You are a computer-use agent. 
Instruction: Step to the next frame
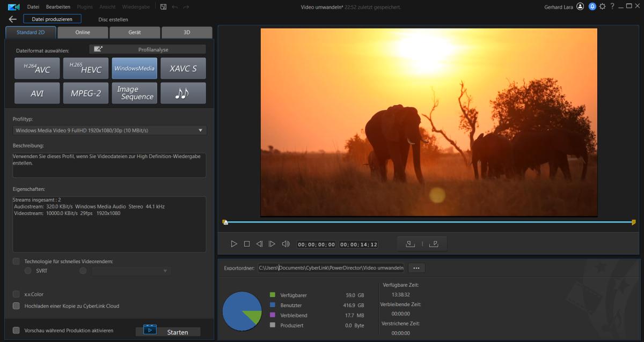tap(272, 244)
